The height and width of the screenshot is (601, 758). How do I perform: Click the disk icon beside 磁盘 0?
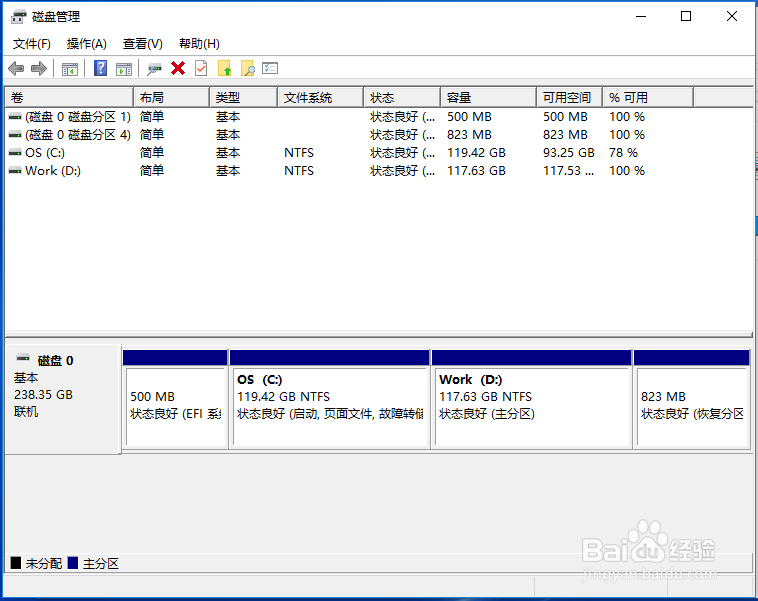pos(23,358)
